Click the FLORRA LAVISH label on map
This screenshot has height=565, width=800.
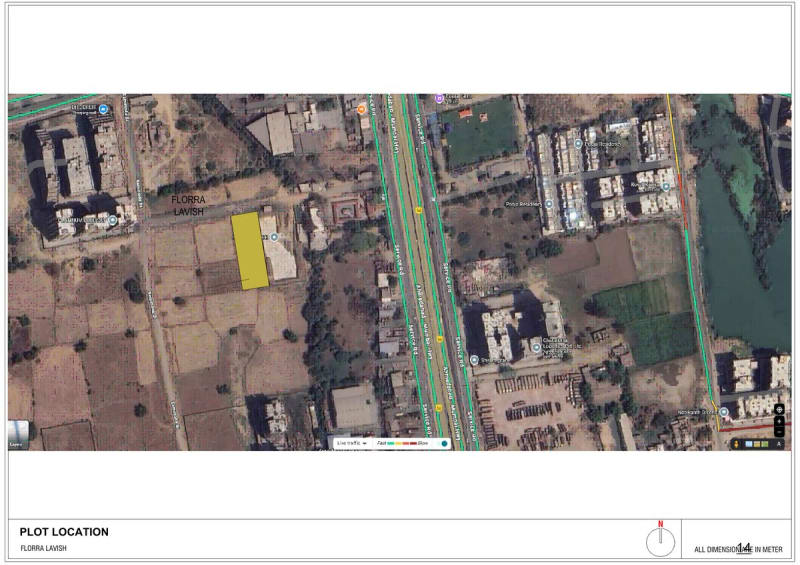(188, 205)
